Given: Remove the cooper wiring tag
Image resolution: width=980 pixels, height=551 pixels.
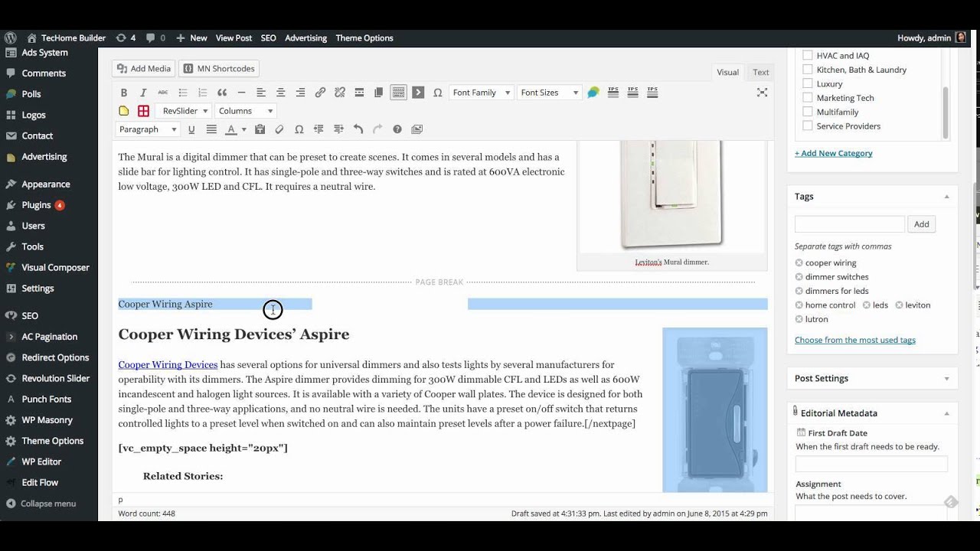Looking at the screenshot, I should pyautogui.click(x=799, y=263).
